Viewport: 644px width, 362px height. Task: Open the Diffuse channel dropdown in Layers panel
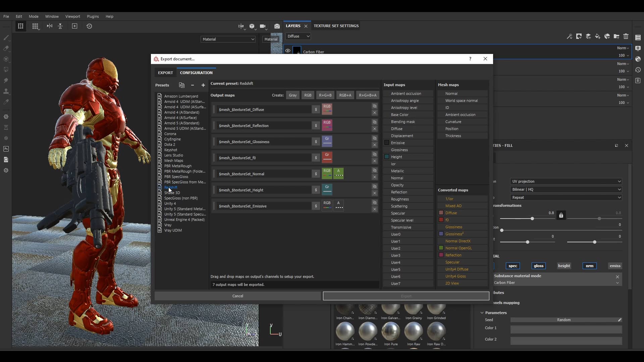coord(298,36)
